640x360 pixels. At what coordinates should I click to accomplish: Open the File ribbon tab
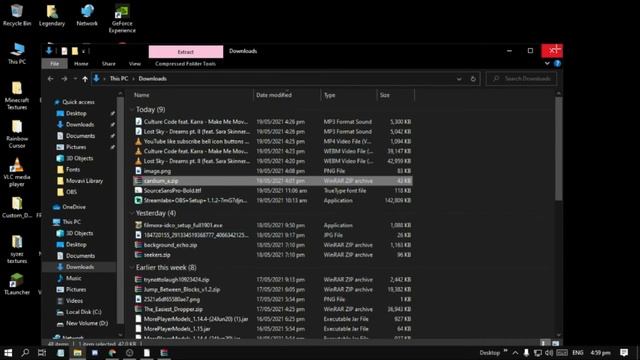(54, 64)
